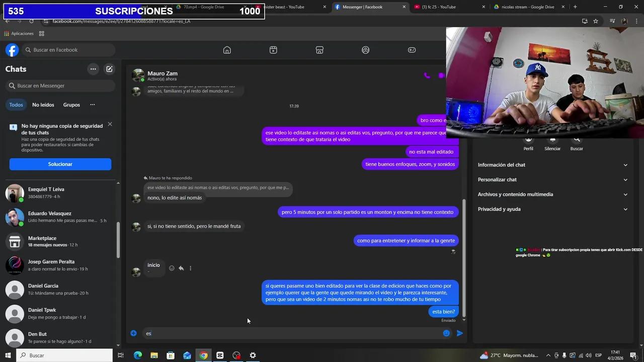Open chat with Exequiel T Leiva

pyautogui.click(x=59, y=193)
